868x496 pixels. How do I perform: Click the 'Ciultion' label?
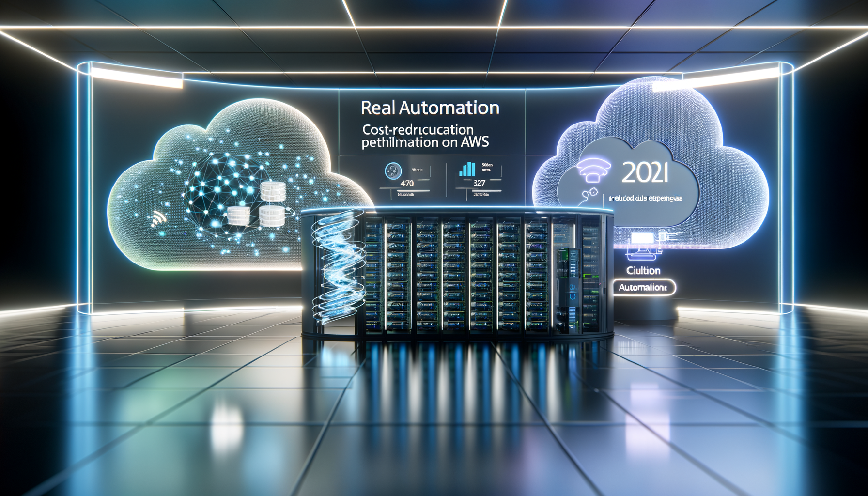(x=643, y=270)
